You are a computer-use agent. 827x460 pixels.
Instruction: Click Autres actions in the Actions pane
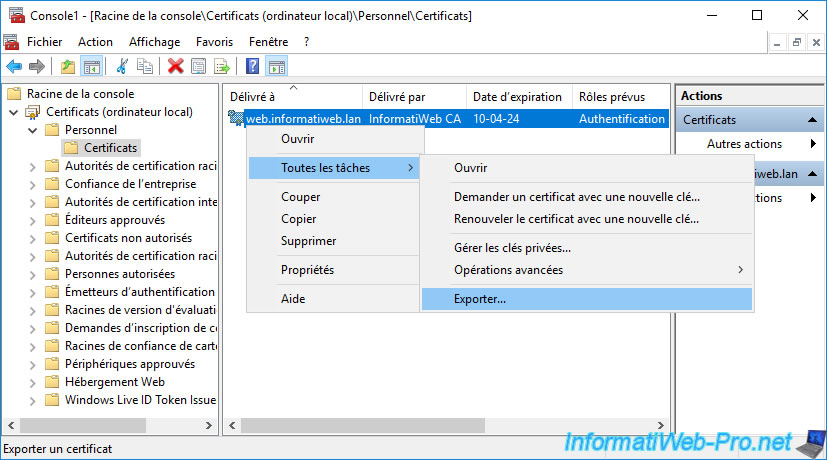[744, 144]
